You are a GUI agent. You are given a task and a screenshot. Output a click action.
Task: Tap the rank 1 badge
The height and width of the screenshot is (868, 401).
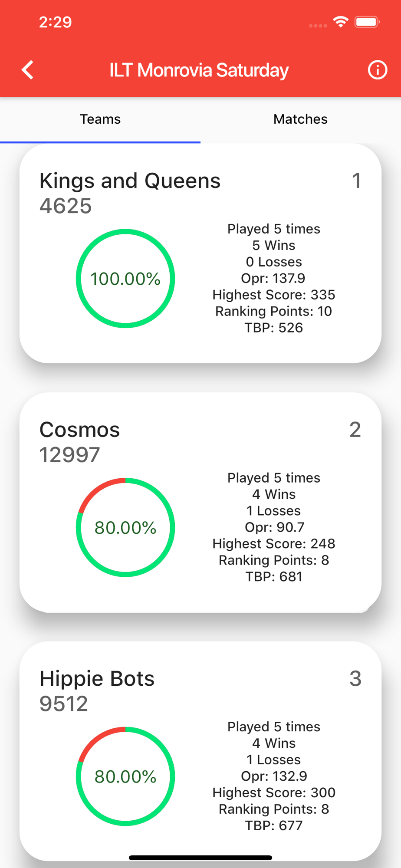pyautogui.click(x=356, y=181)
